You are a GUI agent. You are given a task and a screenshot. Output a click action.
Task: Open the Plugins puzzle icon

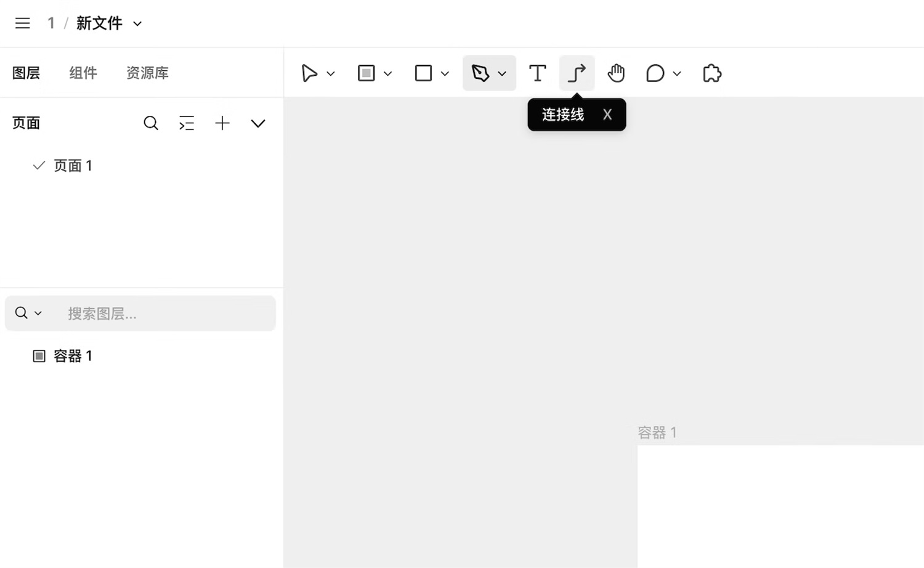[x=712, y=73]
